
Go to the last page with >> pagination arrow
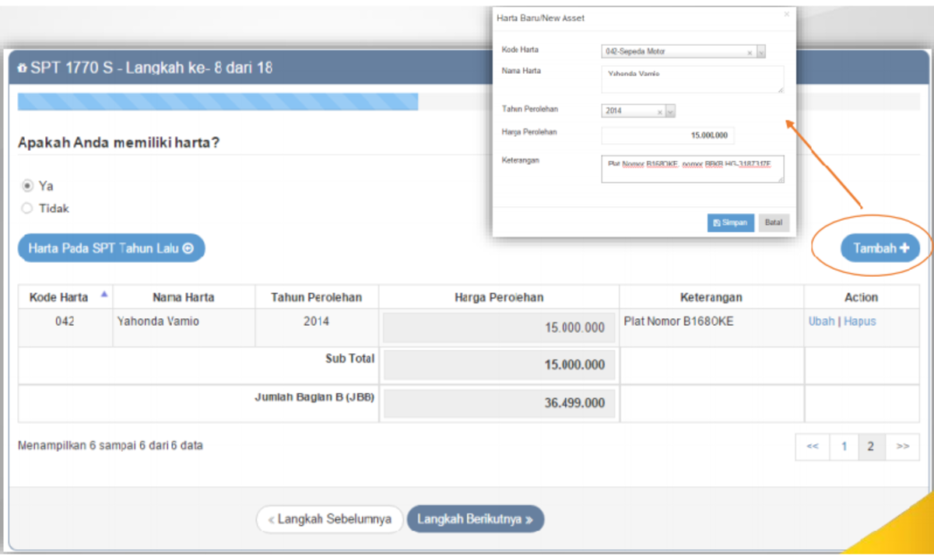tap(902, 446)
